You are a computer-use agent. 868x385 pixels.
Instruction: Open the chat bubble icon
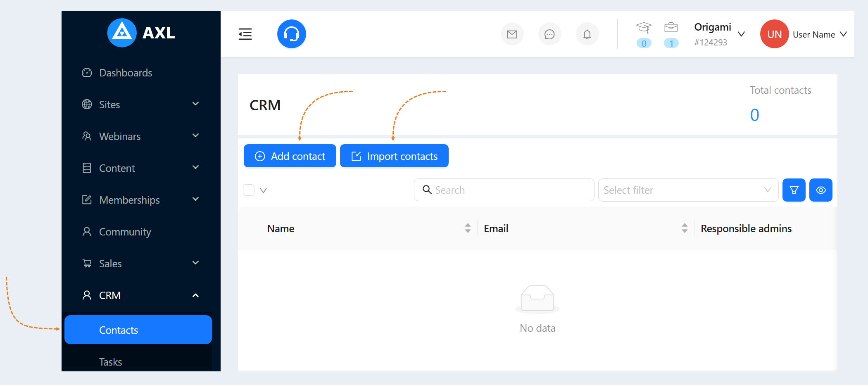pos(549,34)
